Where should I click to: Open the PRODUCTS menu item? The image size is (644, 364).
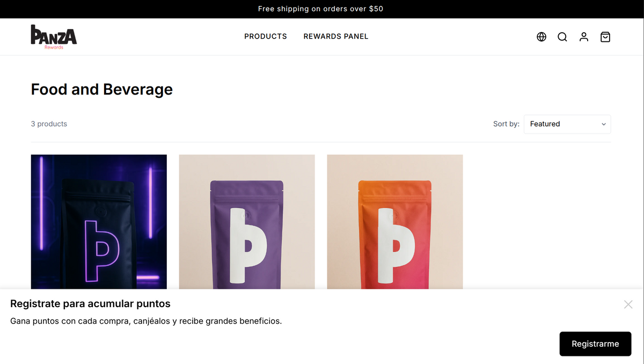pyautogui.click(x=265, y=37)
